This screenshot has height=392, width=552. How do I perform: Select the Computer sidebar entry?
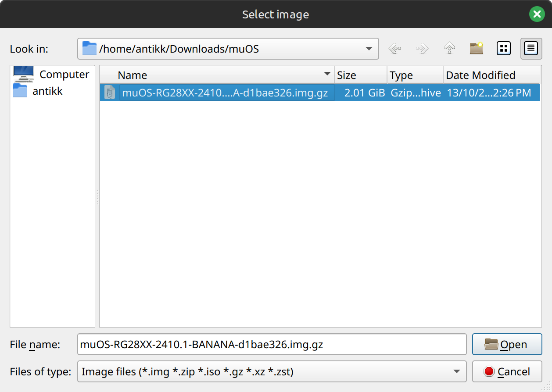52,74
